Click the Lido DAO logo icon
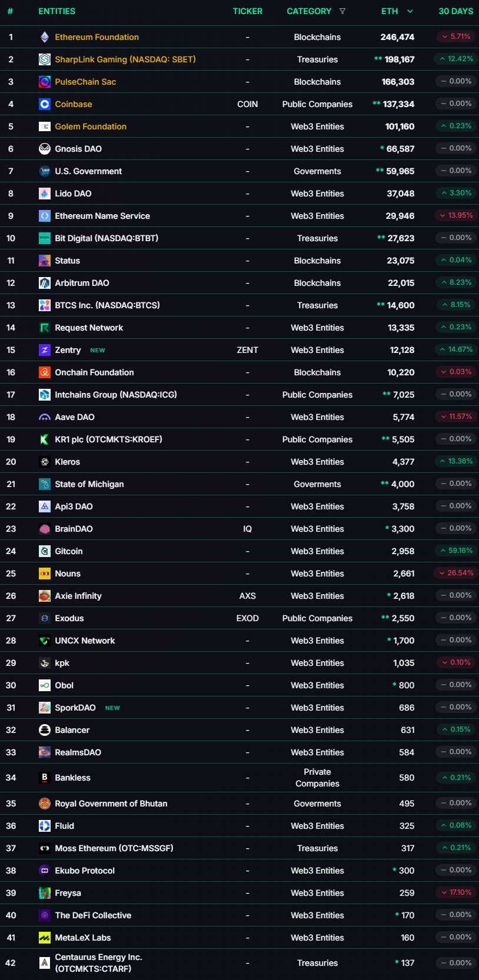 tap(45, 194)
